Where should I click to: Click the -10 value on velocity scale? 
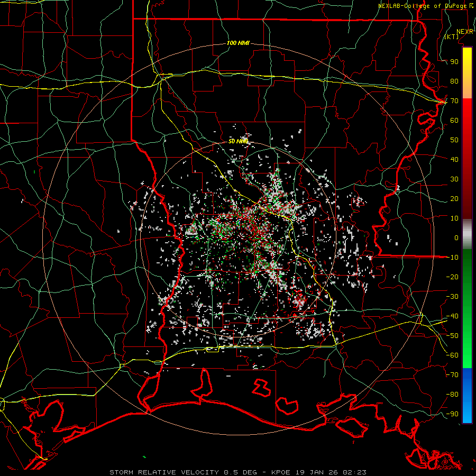pyautogui.click(x=452, y=258)
